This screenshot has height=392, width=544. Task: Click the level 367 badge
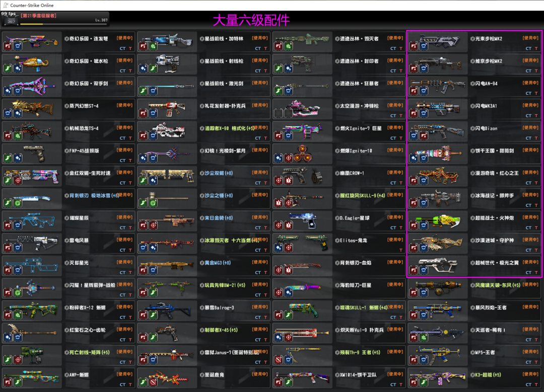coord(12,21)
